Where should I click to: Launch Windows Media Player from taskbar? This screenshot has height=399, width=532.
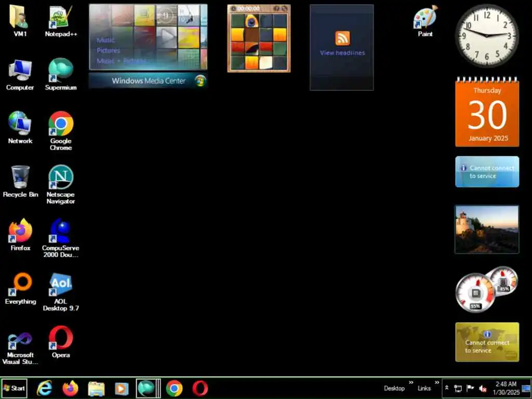tap(122, 389)
